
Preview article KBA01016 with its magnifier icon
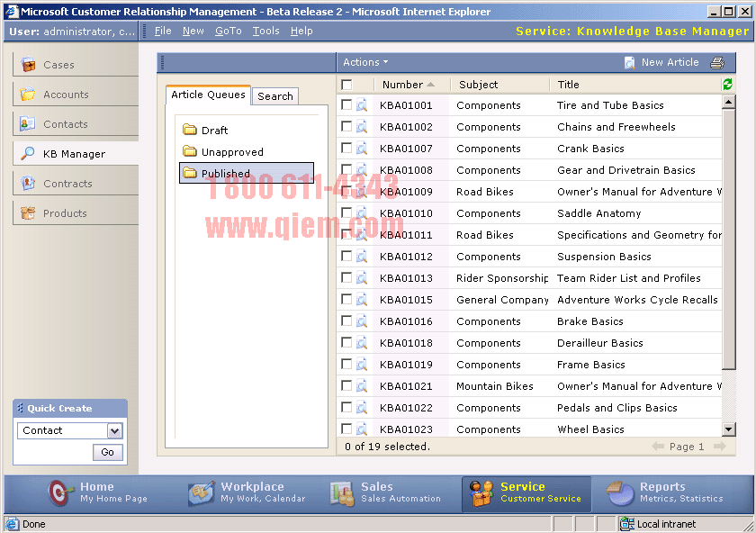pyautogui.click(x=362, y=321)
